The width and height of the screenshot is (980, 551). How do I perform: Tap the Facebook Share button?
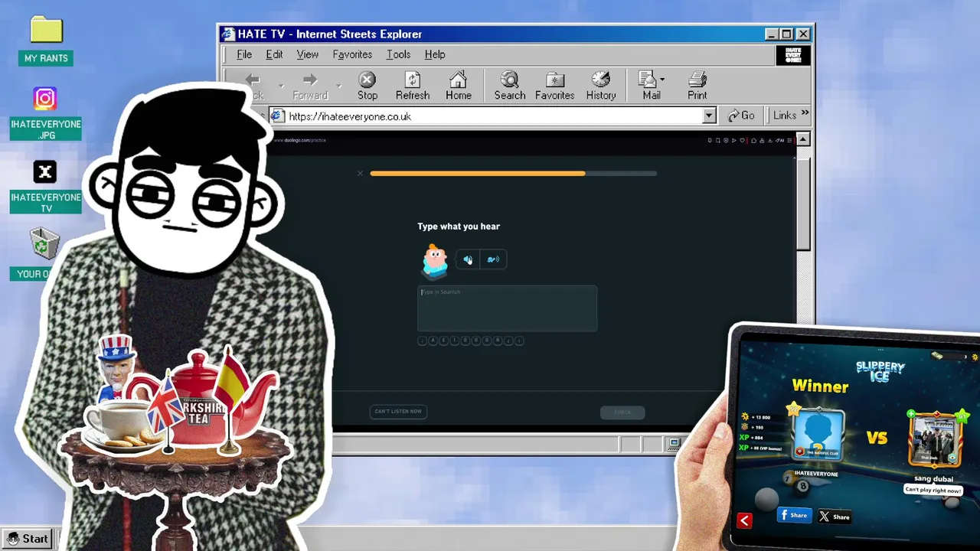tap(794, 516)
